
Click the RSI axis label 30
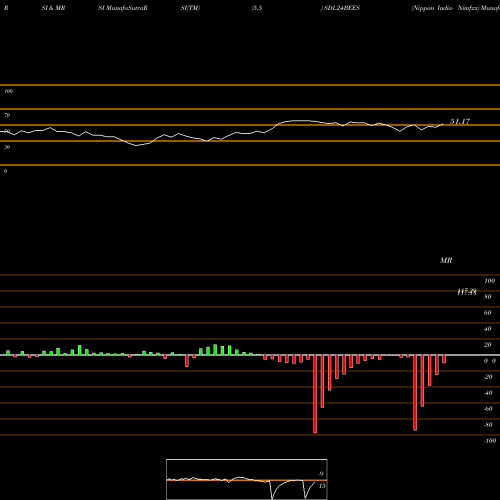click(x=7, y=147)
